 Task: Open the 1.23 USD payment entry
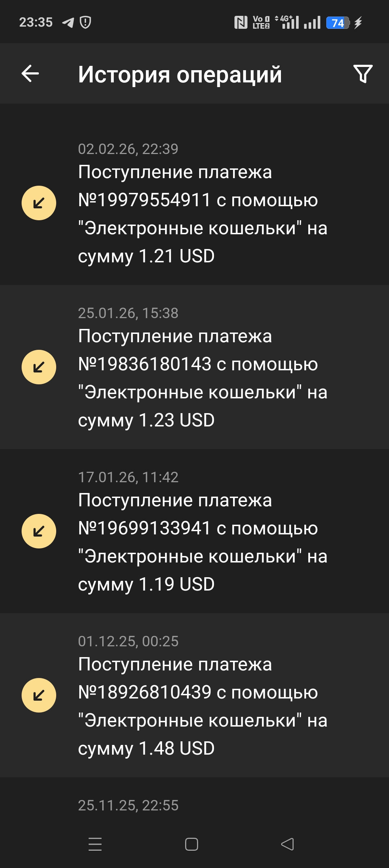(x=202, y=378)
